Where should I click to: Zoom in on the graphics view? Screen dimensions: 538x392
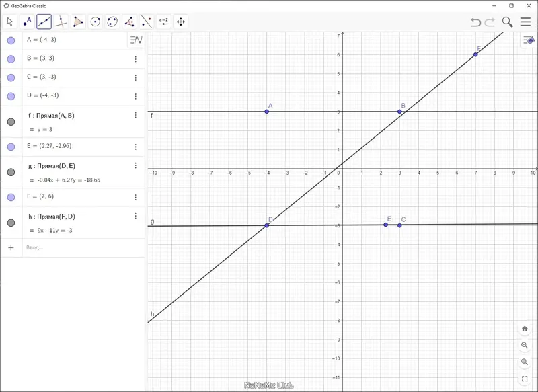click(x=525, y=345)
